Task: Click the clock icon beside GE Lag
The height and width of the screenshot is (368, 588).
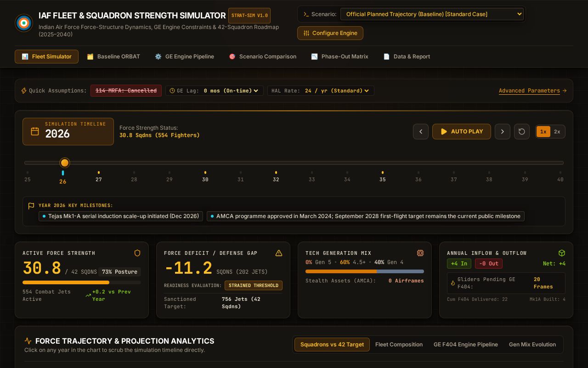Action: click(172, 91)
